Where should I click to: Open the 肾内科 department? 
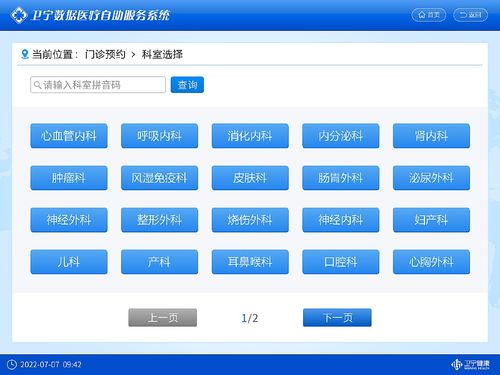pyautogui.click(x=431, y=136)
